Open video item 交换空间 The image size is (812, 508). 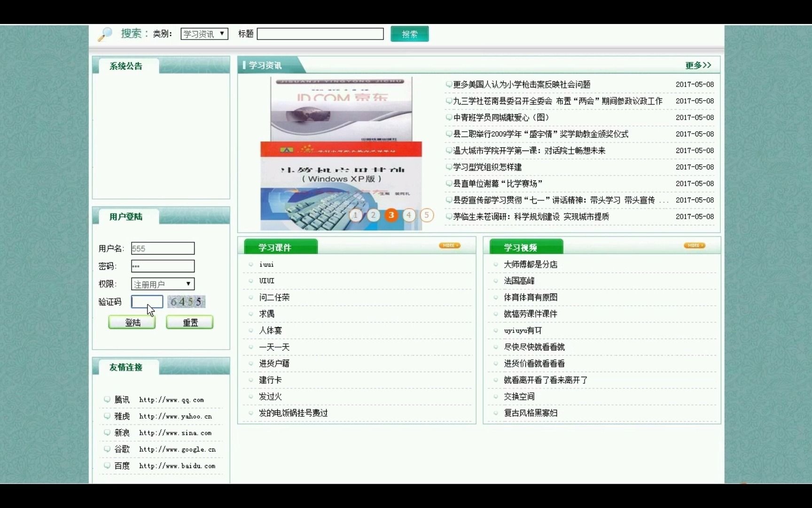(x=519, y=397)
